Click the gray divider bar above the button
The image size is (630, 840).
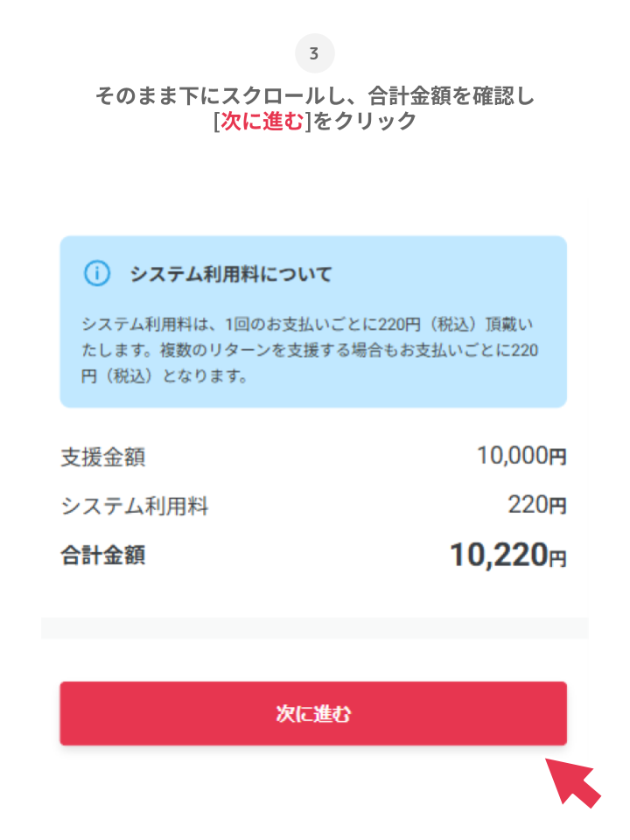pos(315,627)
